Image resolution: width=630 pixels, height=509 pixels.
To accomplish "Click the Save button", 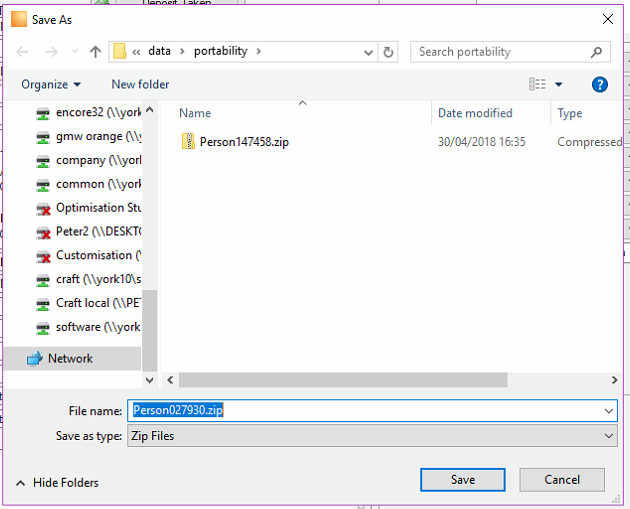I will tap(463, 480).
